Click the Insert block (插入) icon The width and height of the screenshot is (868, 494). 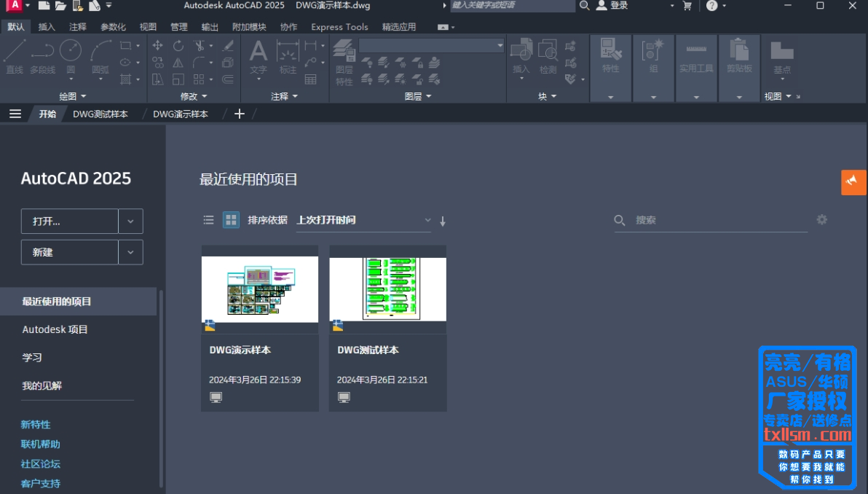pyautogui.click(x=521, y=50)
